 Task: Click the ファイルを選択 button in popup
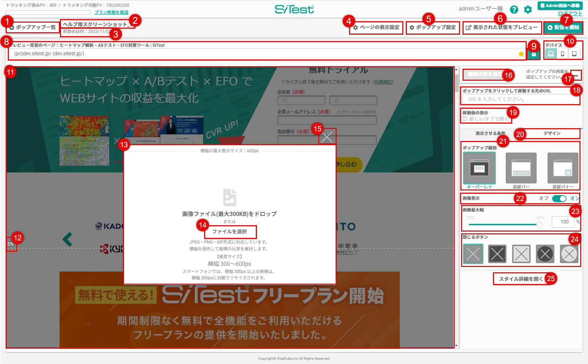pos(230,232)
